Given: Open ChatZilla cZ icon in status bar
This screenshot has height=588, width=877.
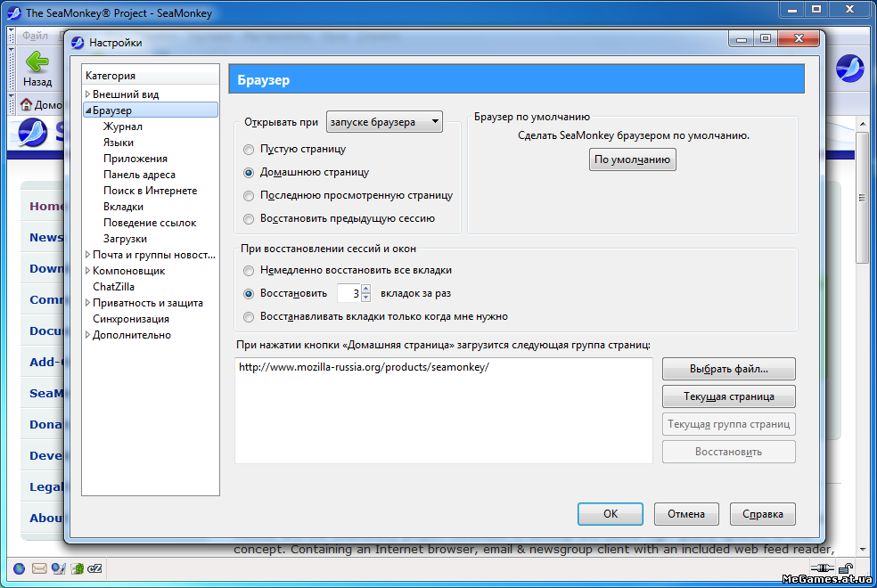Looking at the screenshot, I should pyautogui.click(x=95, y=569).
